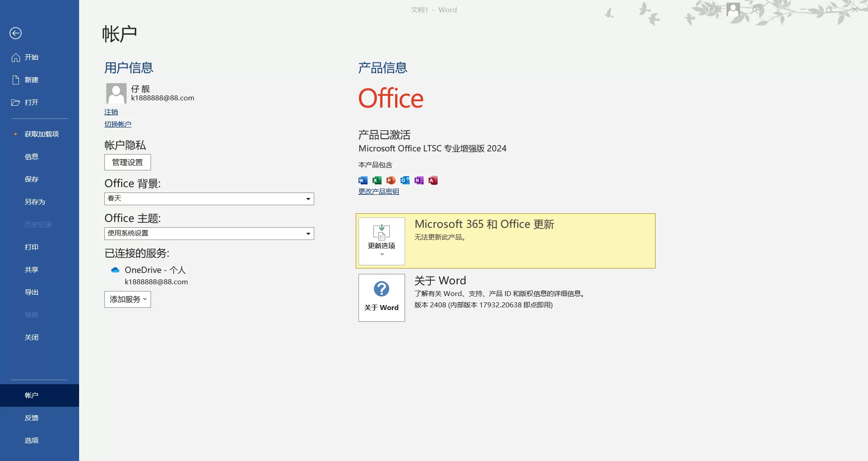Open the Office 主题 dropdown
868x461 pixels.
click(308, 233)
